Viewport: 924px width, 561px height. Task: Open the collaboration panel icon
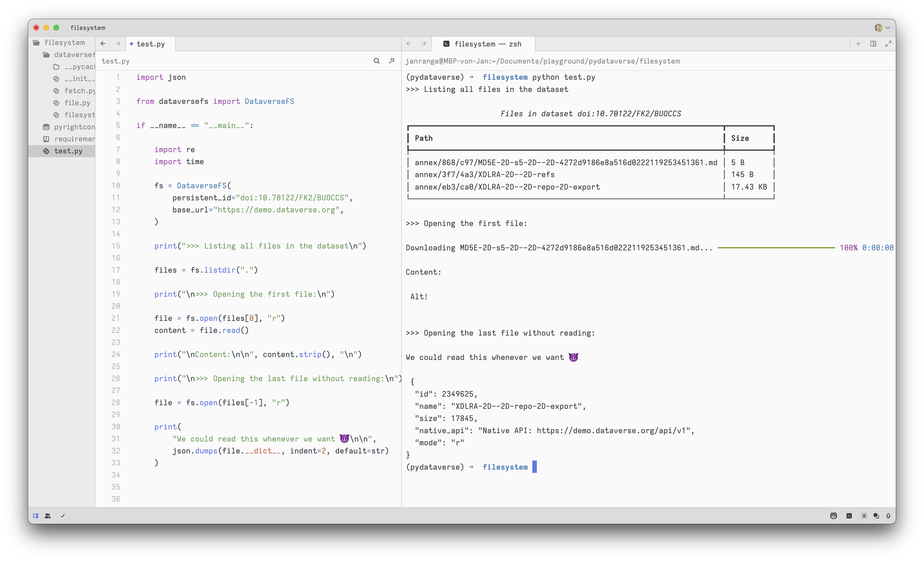coord(48,516)
